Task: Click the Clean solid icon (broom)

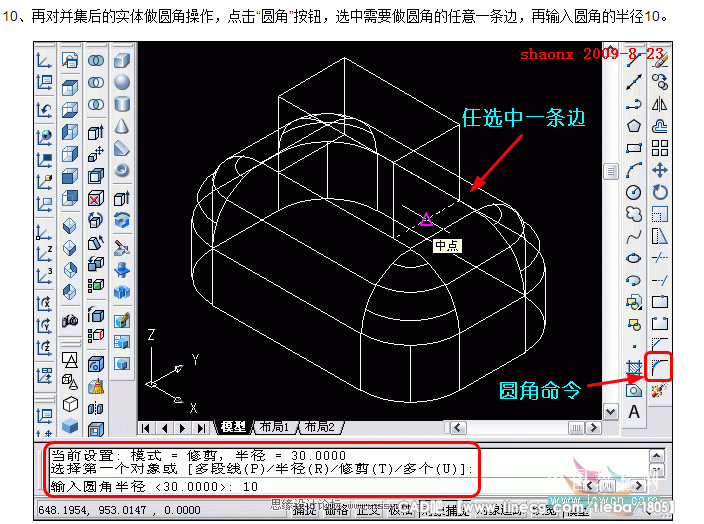Action: click(x=96, y=387)
